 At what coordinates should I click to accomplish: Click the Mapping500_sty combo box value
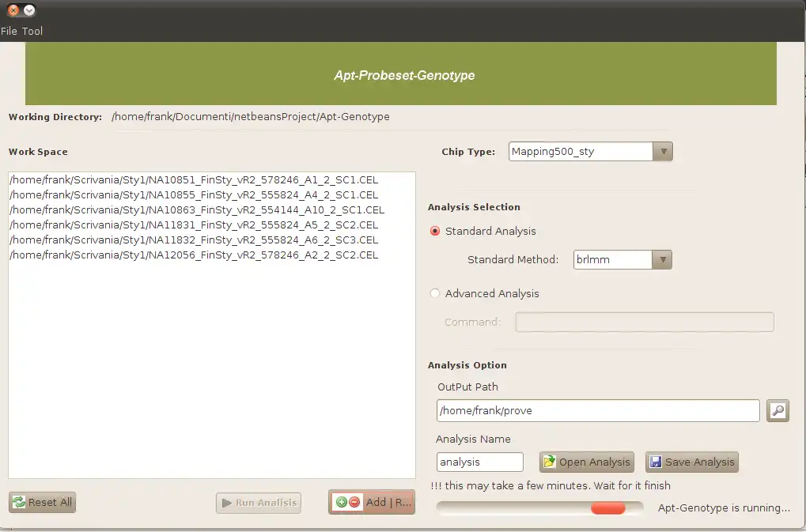[581, 152]
